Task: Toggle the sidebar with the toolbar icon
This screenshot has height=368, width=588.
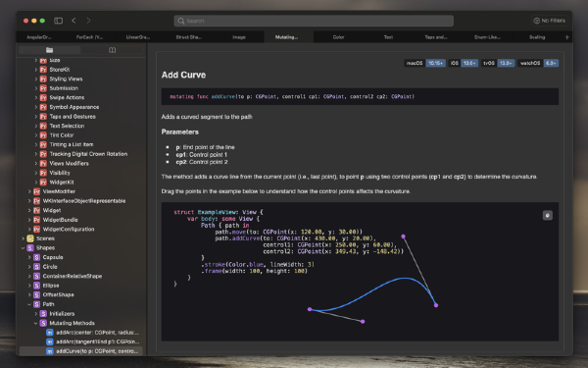Action: (x=58, y=21)
